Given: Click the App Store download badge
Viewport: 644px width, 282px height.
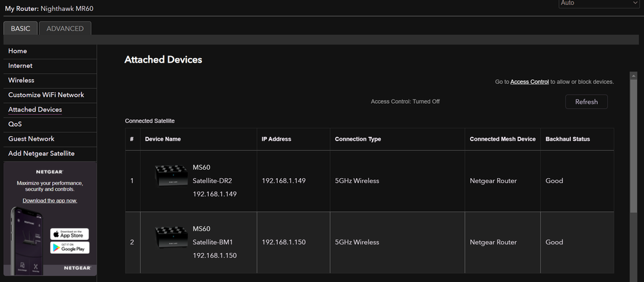Looking at the screenshot, I should point(70,234).
